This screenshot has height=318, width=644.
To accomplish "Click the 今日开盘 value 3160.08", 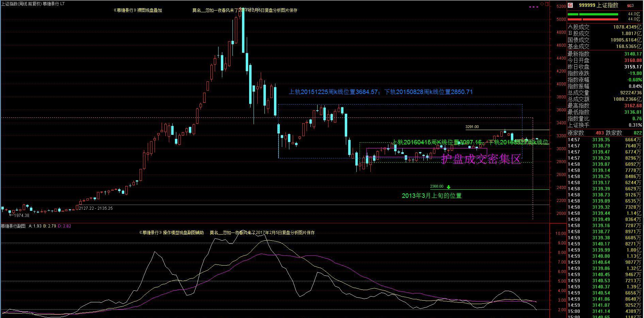I will 633,60.
